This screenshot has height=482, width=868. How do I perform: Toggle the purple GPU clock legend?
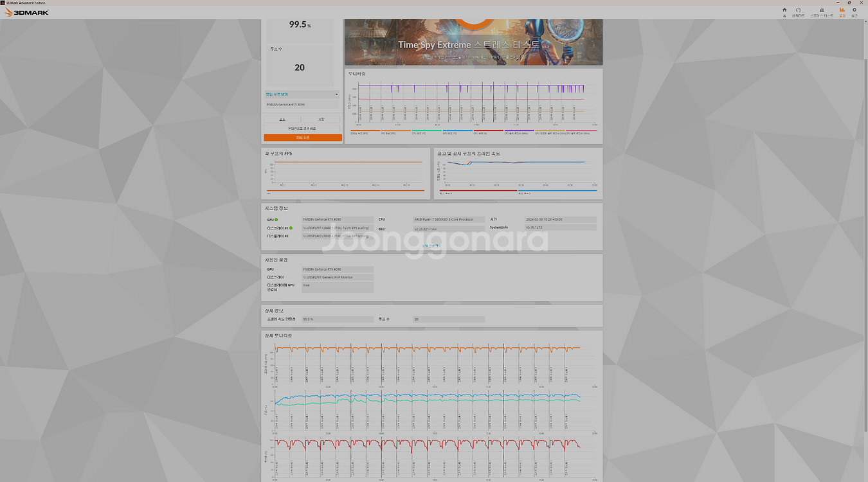[520, 132]
